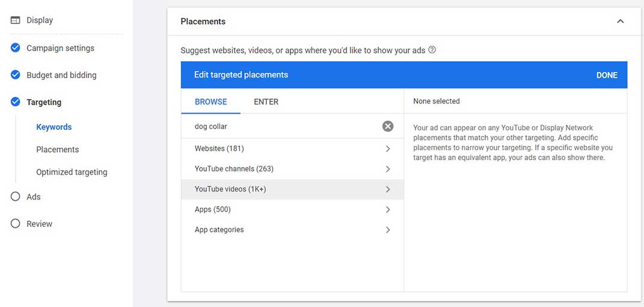Click the Budget and bidding checkmark icon

pyautogui.click(x=15, y=75)
